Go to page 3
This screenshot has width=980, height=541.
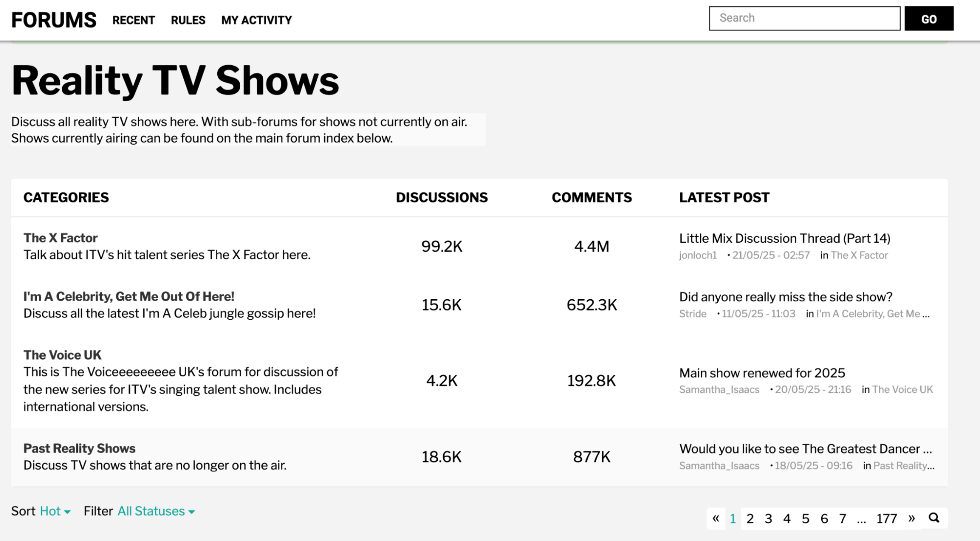[768, 518]
